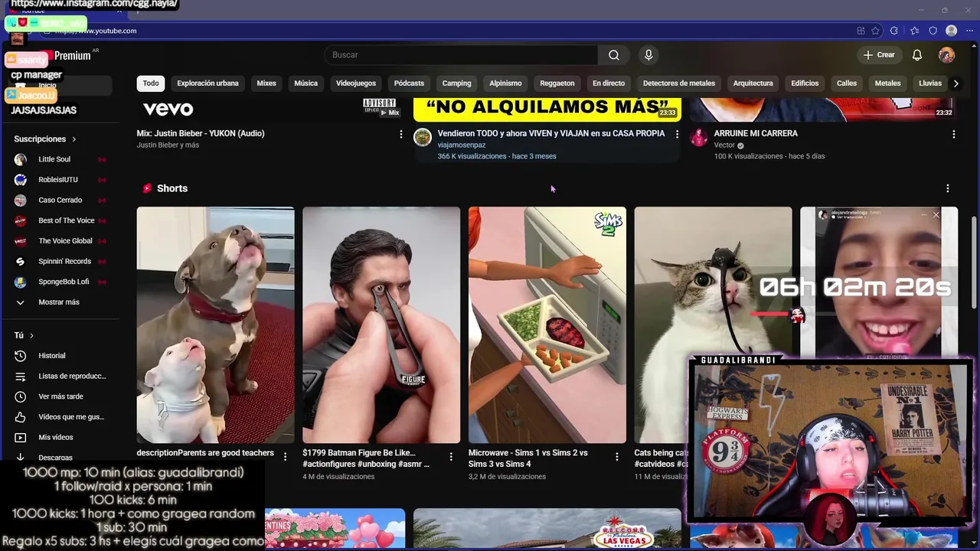The image size is (980, 551).
Task: Open ARRUINE MI CARRERA video title
Action: (x=756, y=133)
